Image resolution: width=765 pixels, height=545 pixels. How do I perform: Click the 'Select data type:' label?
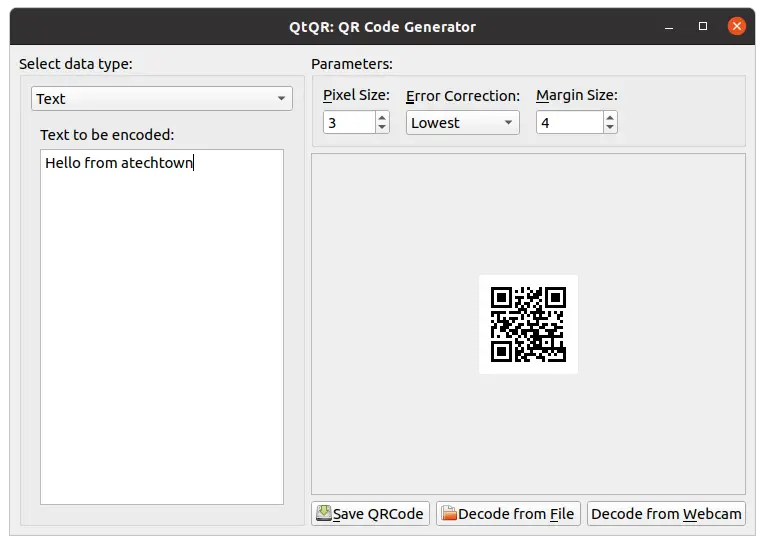[x=76, y=64]
